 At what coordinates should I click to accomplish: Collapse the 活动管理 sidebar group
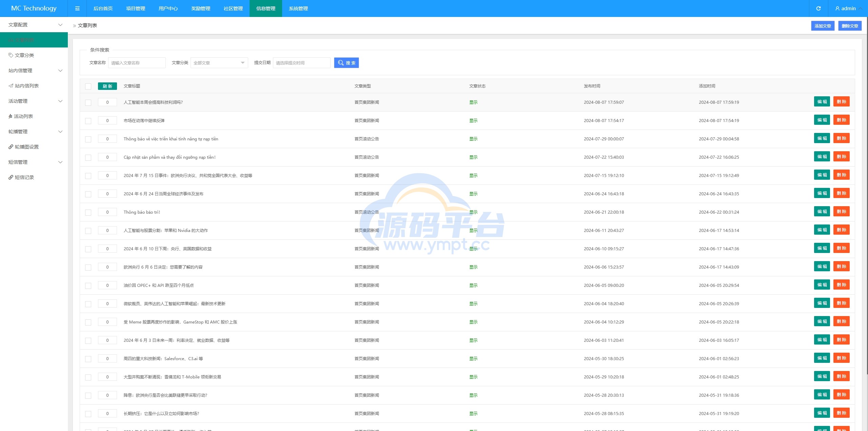(34, 101)
